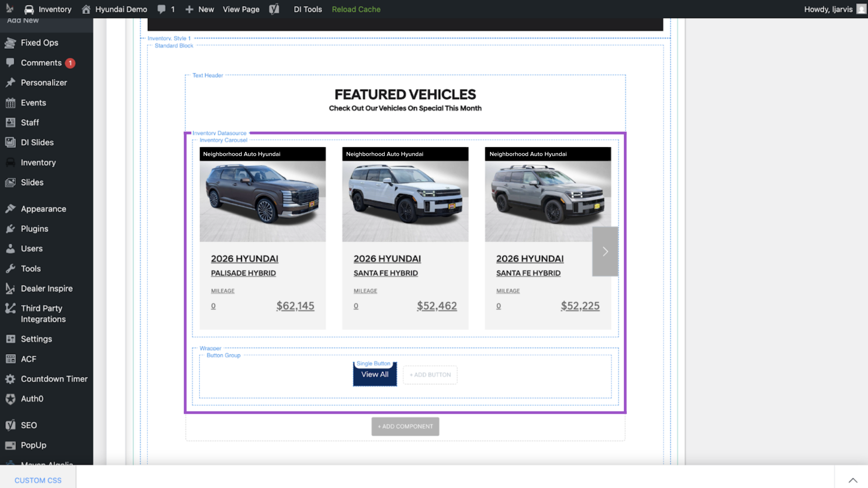The image size is (868, 488).
Task: Click the Dealer Inspire logo in admin bar
Action: 10,9
